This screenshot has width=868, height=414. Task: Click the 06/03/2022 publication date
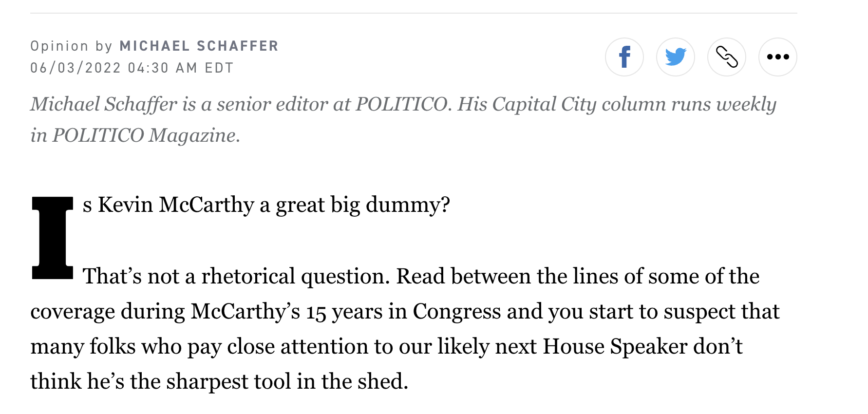(75, 68)
